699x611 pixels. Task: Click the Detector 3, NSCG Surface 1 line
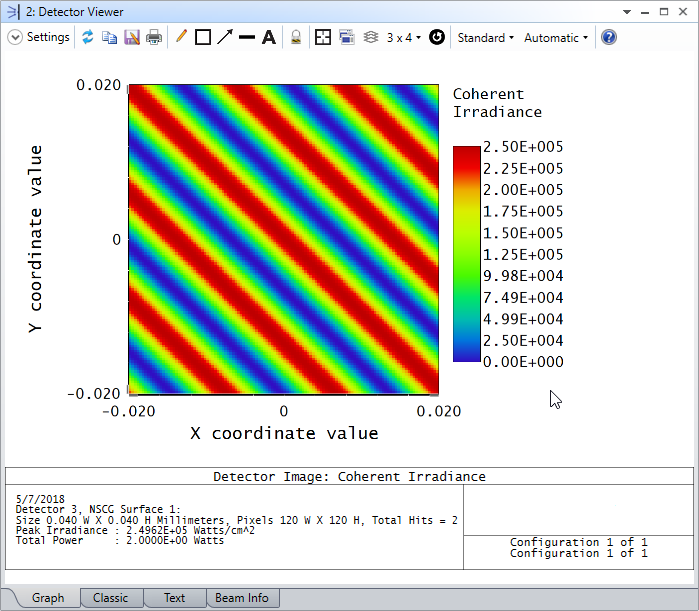tap(98, 509)
